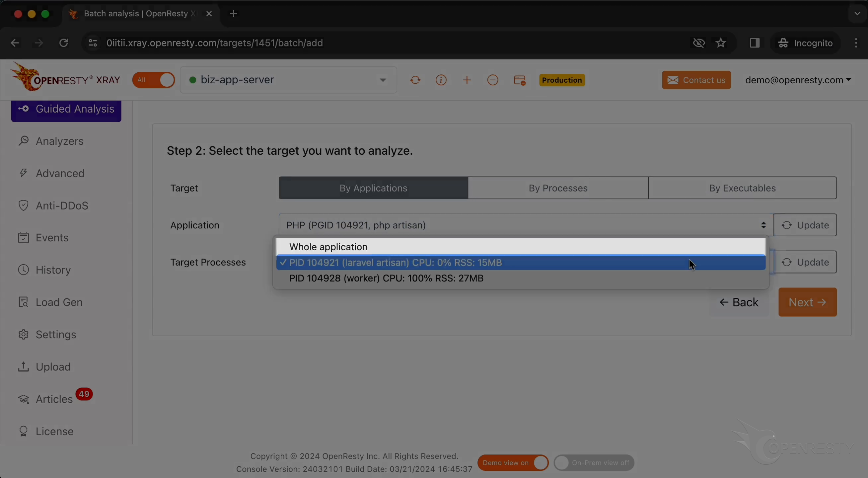Toggle the Demo view on switch
The image size is (868, 478).
pyautogui.click(x=513, y=463)
